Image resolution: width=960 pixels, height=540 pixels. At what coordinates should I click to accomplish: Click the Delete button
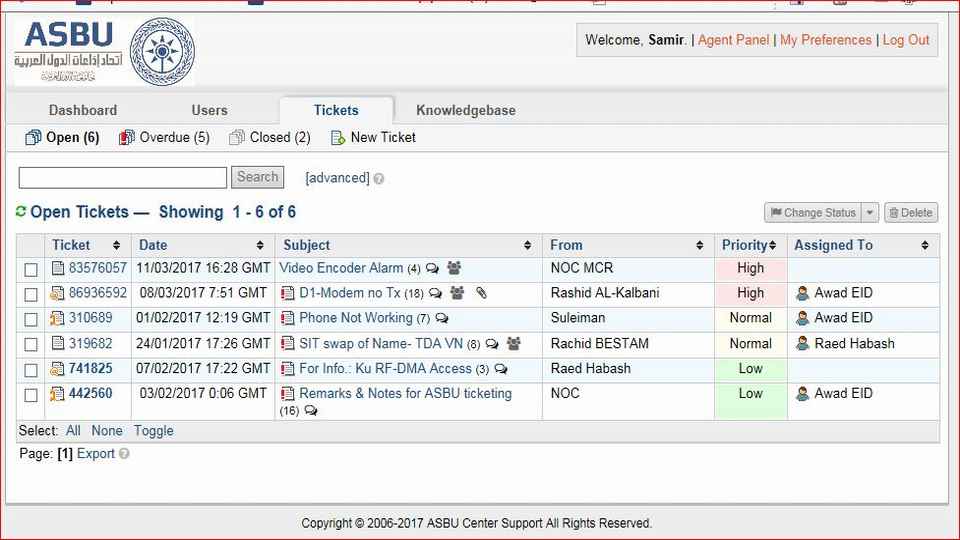(x=911, y=212)
